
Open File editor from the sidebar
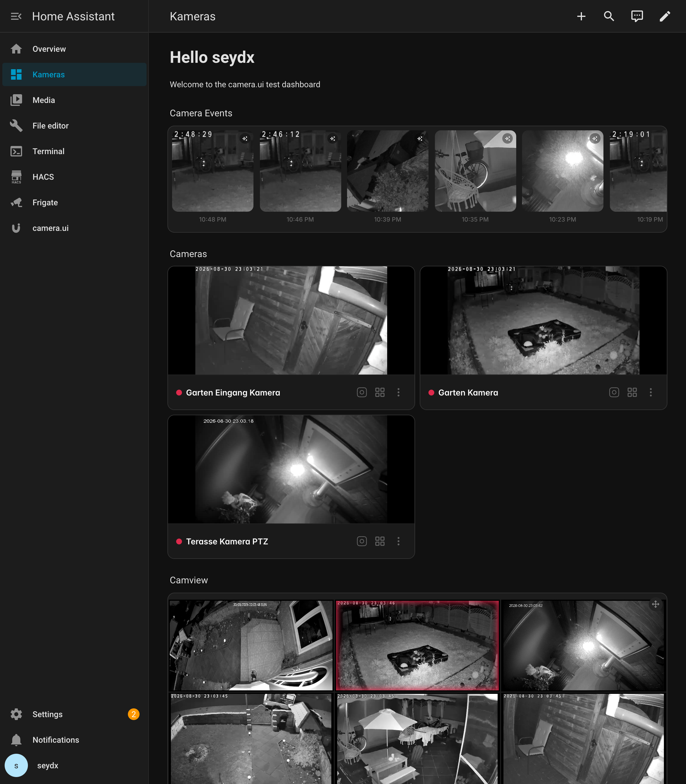click(74, 126)
